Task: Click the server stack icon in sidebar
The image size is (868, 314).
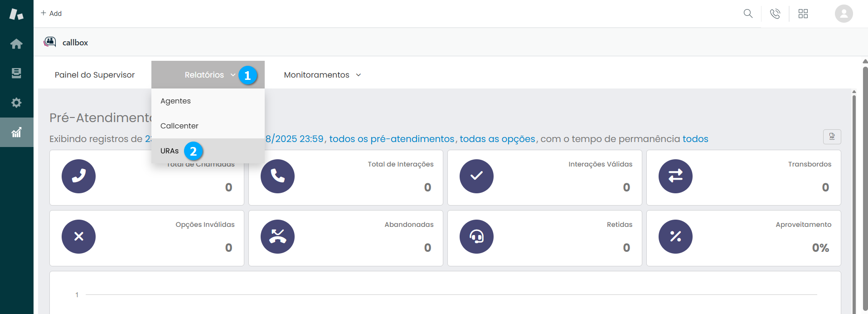Action: (16, 73)
